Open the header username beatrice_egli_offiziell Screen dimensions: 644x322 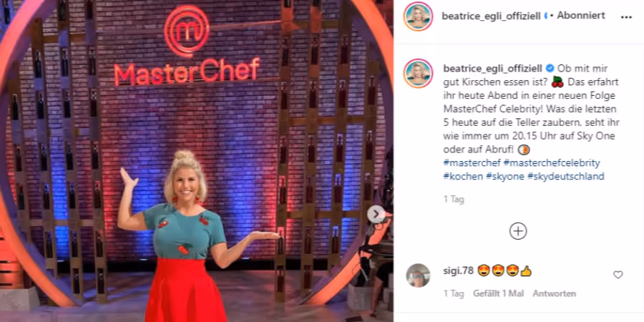491,16
